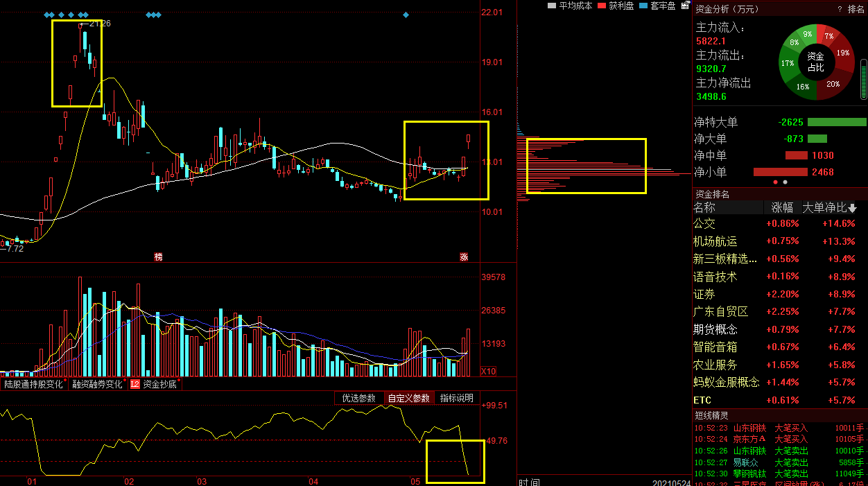This screenshot has width=868, height=486.
Task: Click the 资金占比 donut chart center
Action: [815, 62]
